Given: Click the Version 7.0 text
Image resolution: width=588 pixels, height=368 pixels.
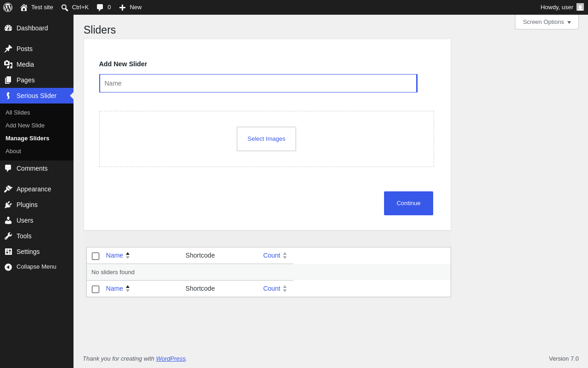Looking at the screenshot, I should pyautogui.click(x=564, y=358).
